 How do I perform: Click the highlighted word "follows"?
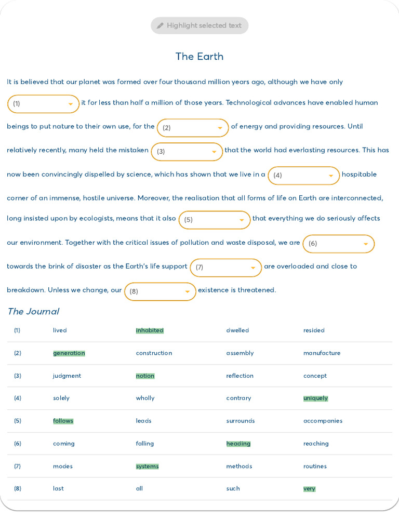(x=63, y=421)
